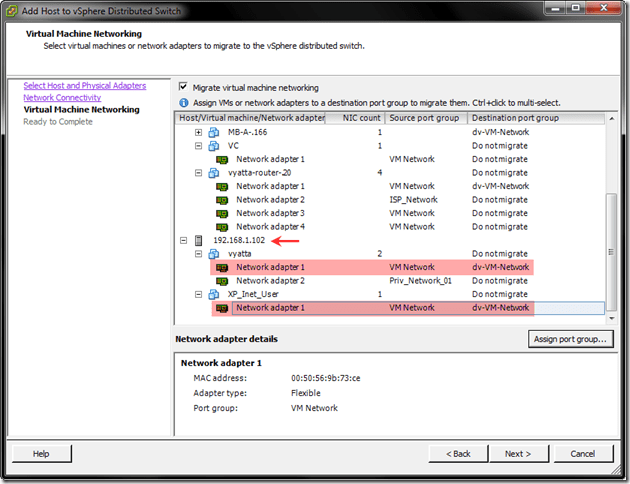Uncheck Migrate virtual machine networking checkbox
Screen dimensions: 630x484
(183, 88)
